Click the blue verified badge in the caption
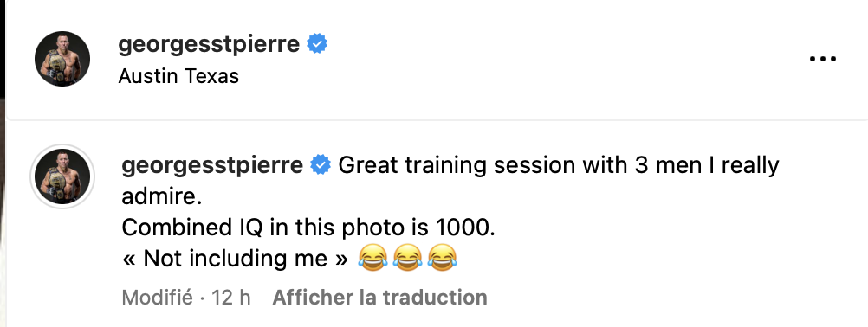The width and height of the screenshot is (868, 327). coord(321,165)
